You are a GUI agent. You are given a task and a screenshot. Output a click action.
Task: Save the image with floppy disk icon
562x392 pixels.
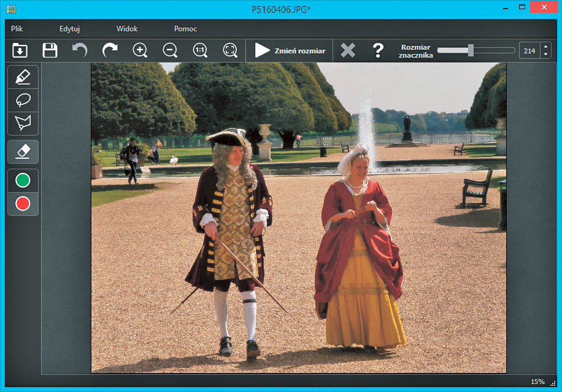[50, 50]
